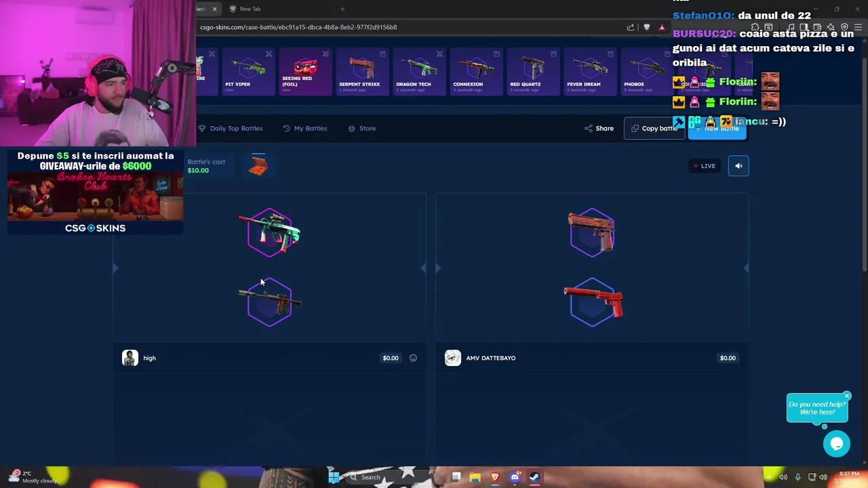
Task: Click high's $0.00 total
Action: (391, 358)
